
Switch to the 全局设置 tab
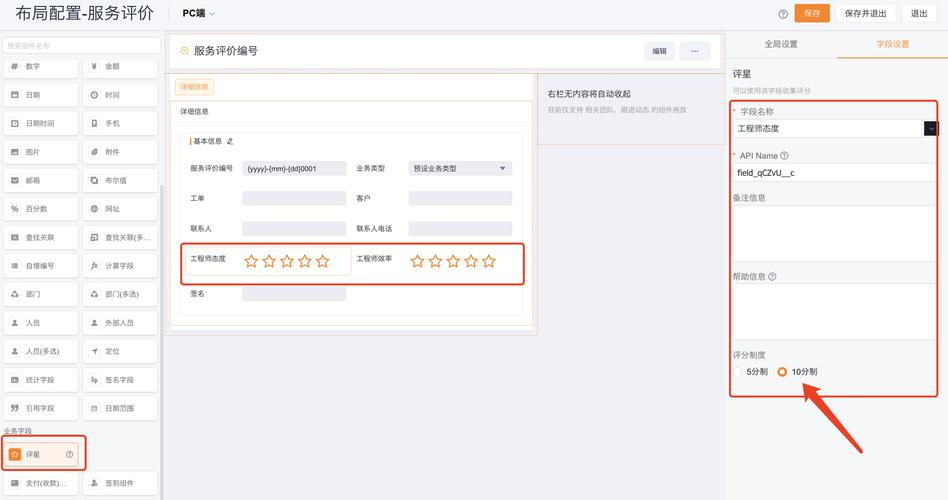pos(781,45)
